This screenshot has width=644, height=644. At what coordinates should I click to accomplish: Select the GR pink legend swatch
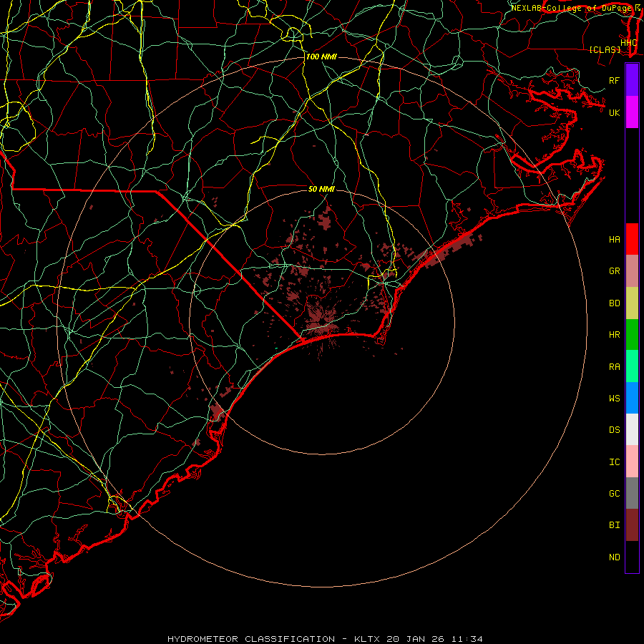(632, 271)
